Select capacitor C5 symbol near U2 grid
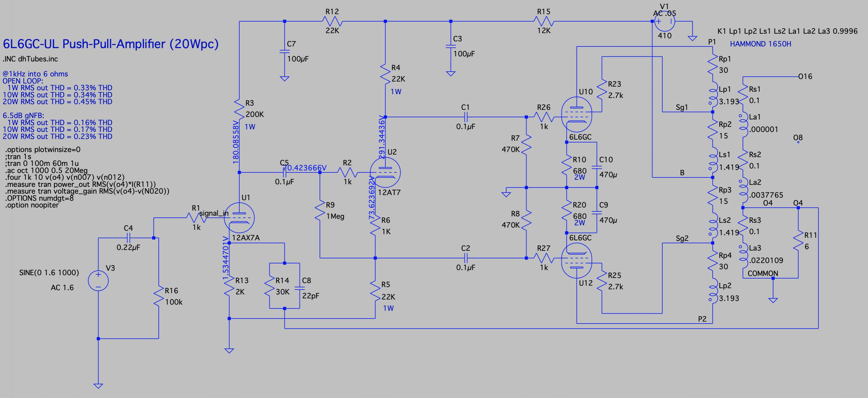 284,173
